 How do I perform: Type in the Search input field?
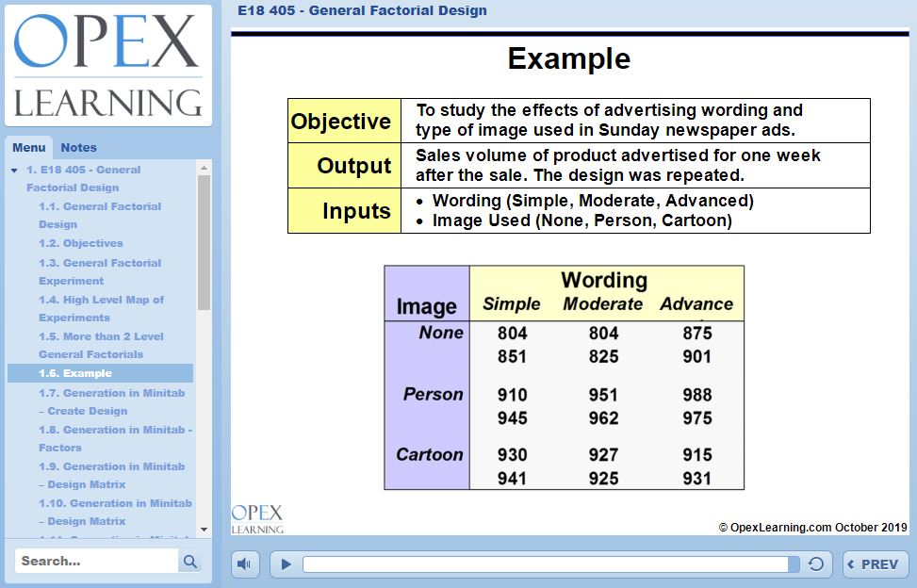point(96,562)
